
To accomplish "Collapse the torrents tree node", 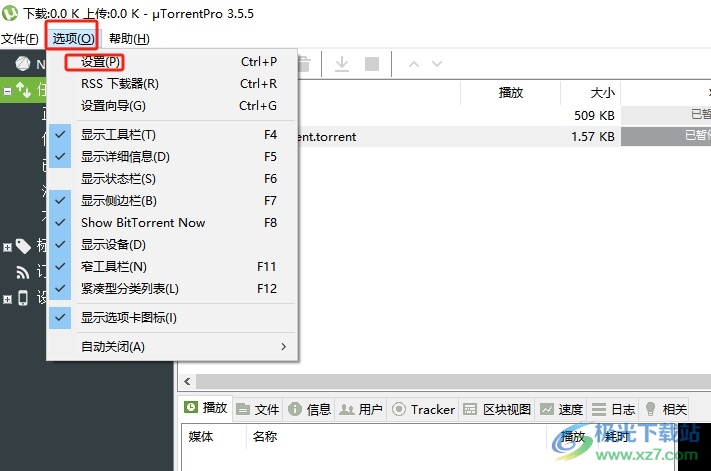I will [7, 91].
